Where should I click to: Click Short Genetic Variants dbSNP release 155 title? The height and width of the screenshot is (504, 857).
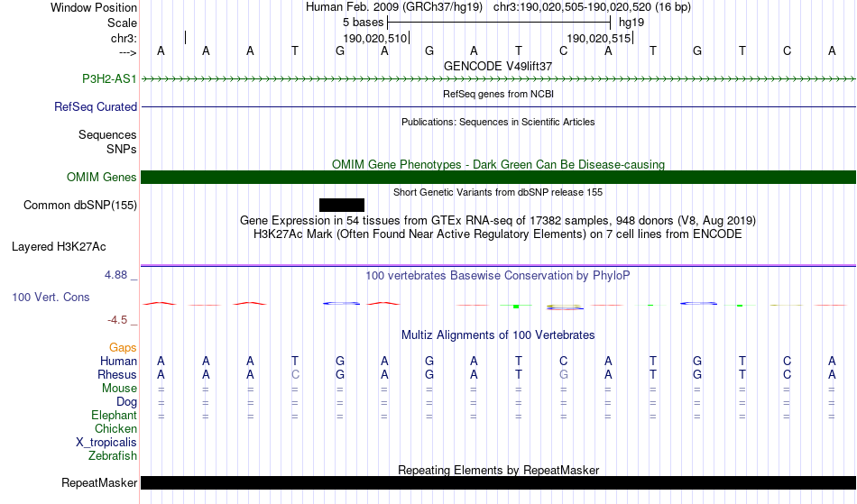tap(498, 192)
